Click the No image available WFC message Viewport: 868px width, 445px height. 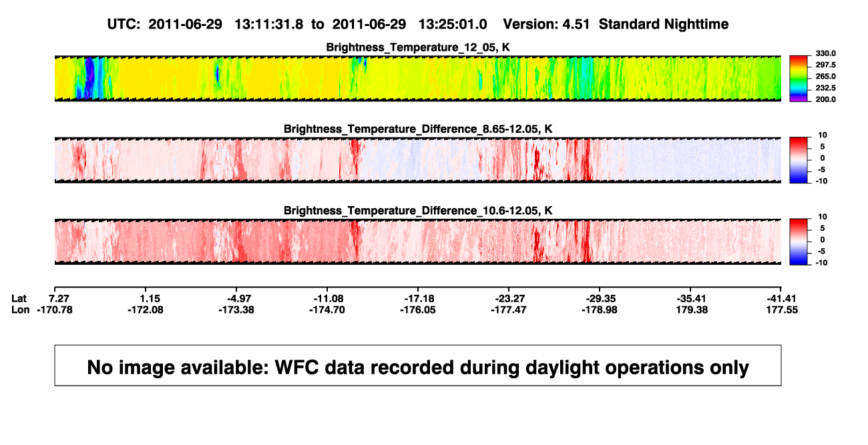click(x=418, y=367)
